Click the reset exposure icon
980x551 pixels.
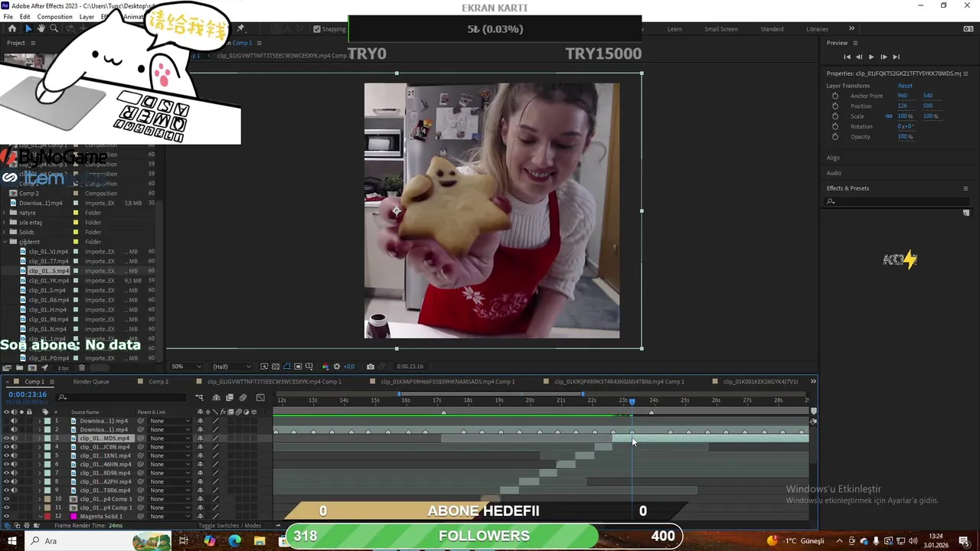click(x=336, y=367)
